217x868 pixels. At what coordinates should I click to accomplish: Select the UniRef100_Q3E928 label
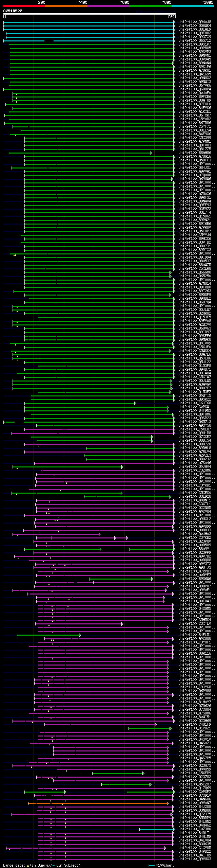[x=195, y=497]
